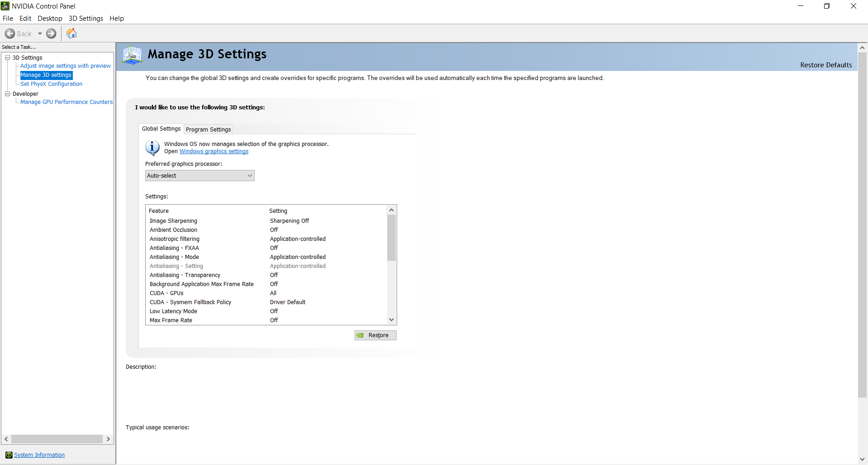Click main panel scroll down arrow

(x=863, y=460)
